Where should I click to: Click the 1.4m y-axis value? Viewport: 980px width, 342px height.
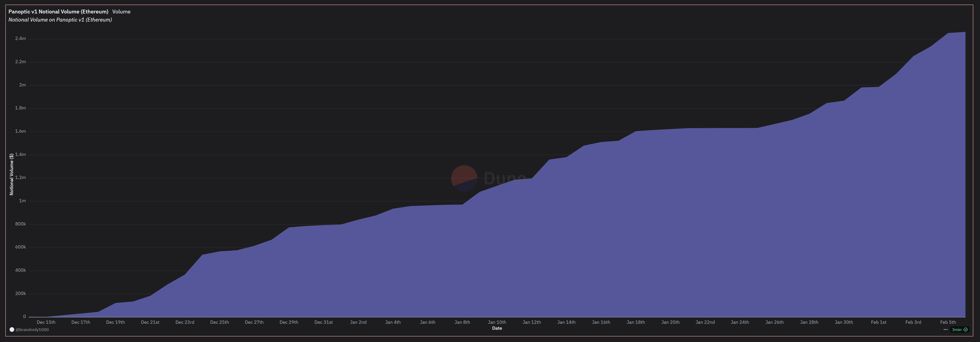click(x=21, y=154)
